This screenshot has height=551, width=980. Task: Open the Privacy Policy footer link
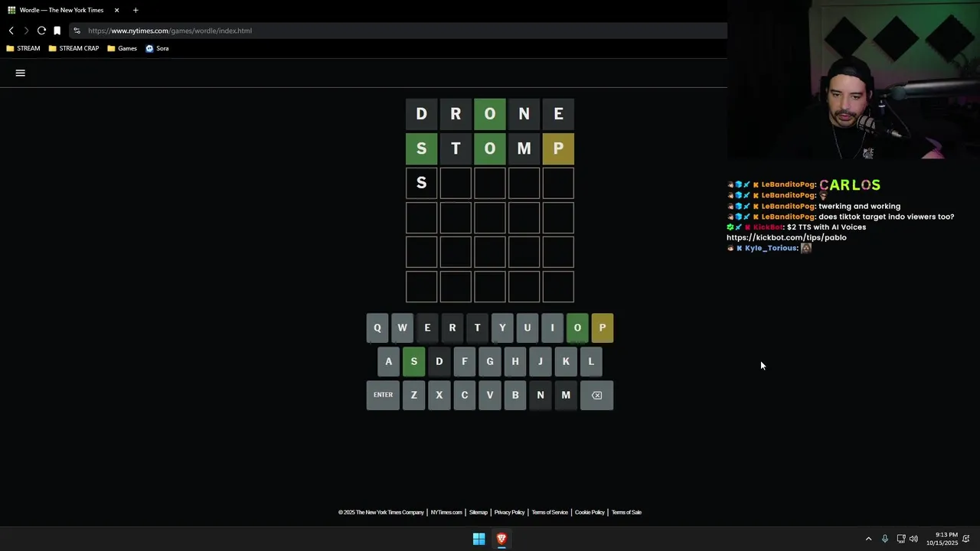point(509,513)
